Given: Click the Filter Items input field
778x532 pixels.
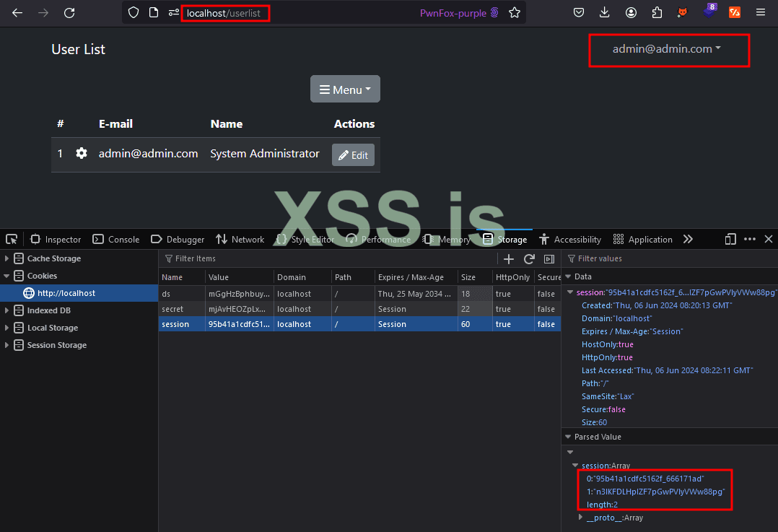Looking at the screenshot, I should [x=325, y=258].
